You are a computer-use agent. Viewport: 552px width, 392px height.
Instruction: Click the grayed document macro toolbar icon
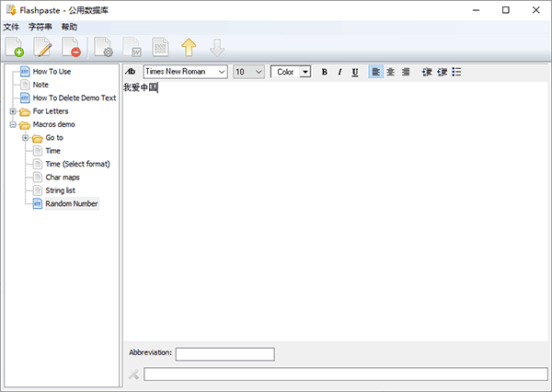click(x=132, y=47)
